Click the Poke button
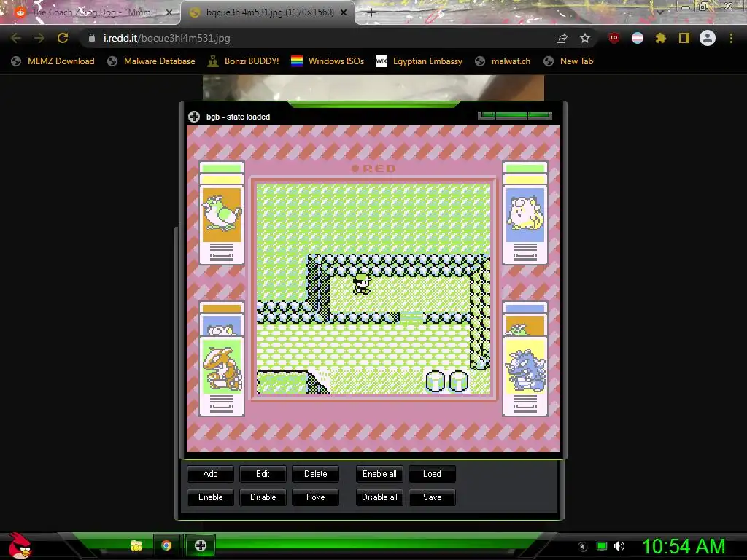Viewport: 747px width, 560px height. (315, 497)
